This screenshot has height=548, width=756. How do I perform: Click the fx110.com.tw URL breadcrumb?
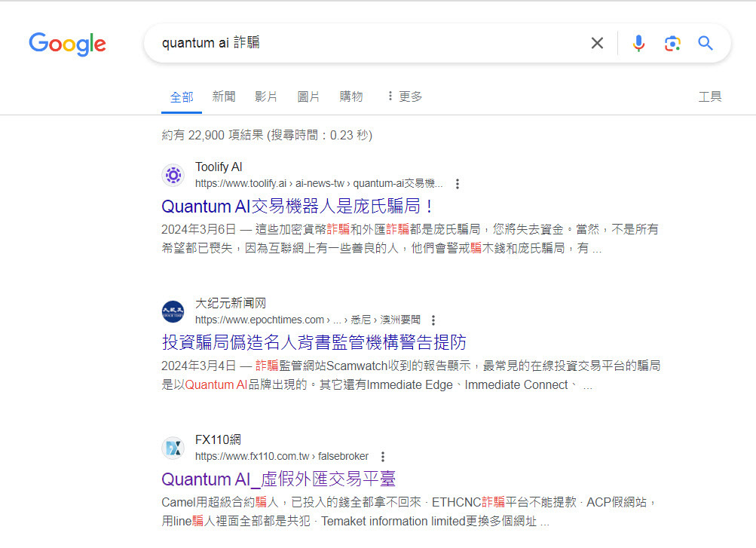[282, 457]
